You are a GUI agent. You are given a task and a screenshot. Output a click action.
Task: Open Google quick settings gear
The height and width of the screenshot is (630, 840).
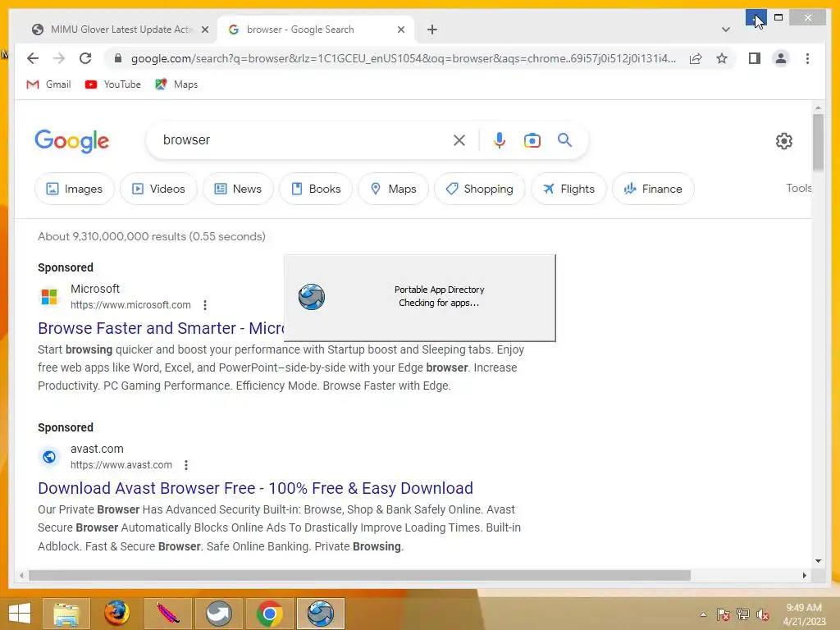point(783,141)
